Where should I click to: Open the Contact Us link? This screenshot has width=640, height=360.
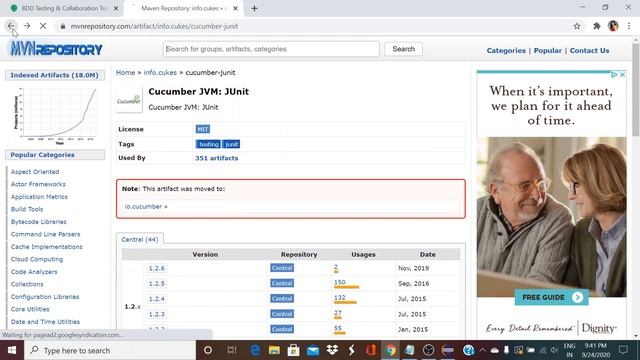coord(589,51)
